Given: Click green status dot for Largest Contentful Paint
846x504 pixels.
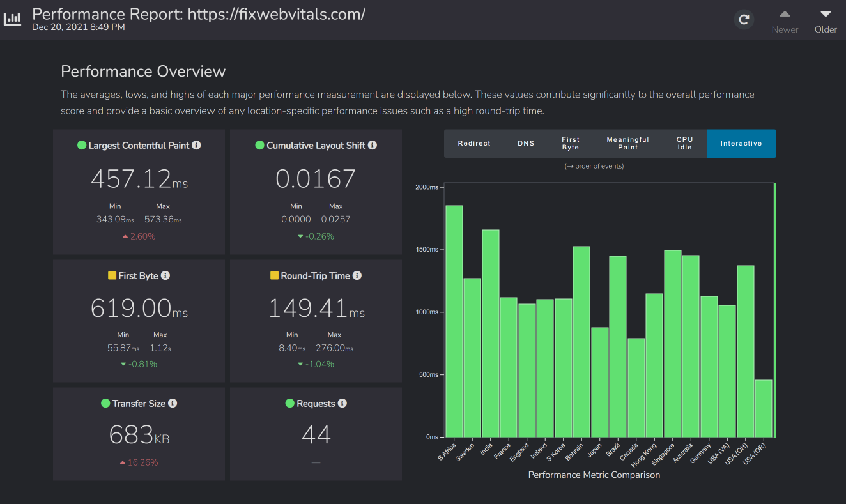Looking at the screenshot, I should [82, 145].
